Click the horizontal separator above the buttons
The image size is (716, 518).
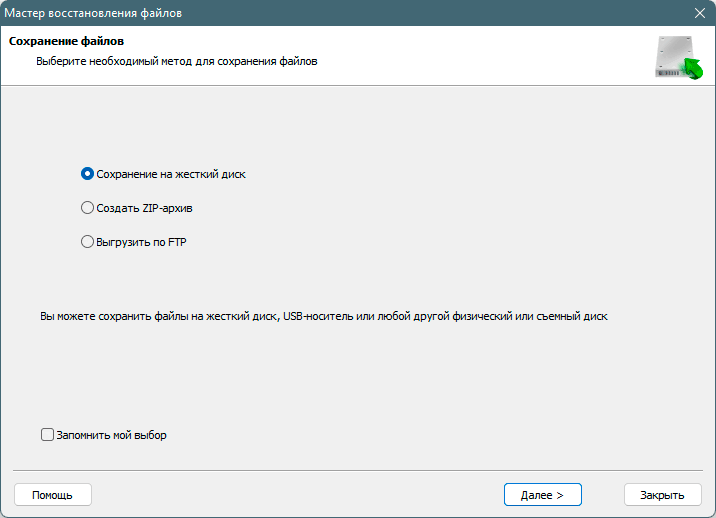tap(358, 470)
